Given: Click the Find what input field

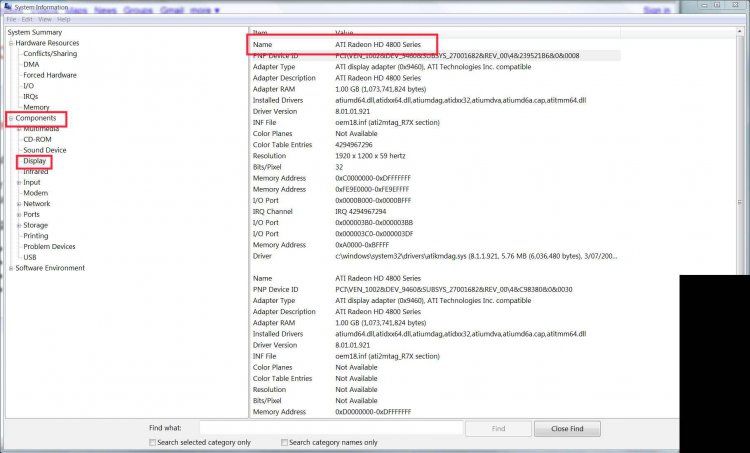Looking at the screenshot, I should pyautogui.click(x=331, y=428).
